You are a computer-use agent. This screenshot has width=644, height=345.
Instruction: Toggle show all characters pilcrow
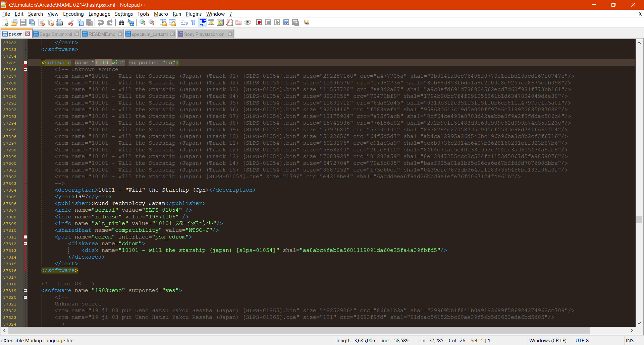tap(193, 22)
